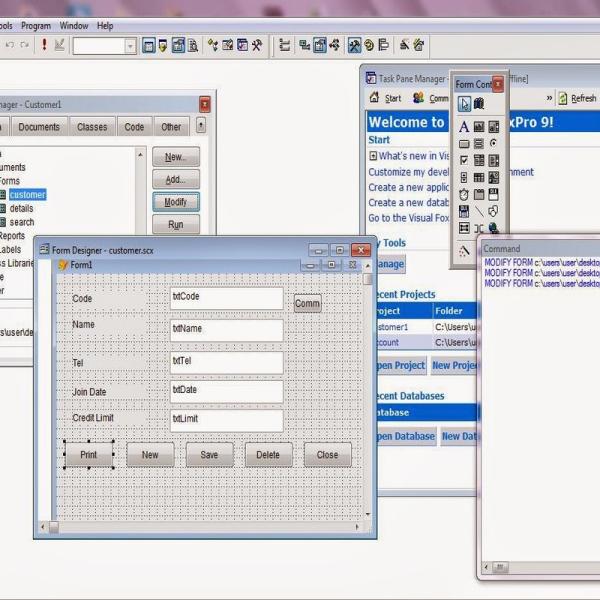The width and height of the screenshot is (600, 600).
Task: Switch to the Classes tab in Project Manager
Action: tap(92, 127)
